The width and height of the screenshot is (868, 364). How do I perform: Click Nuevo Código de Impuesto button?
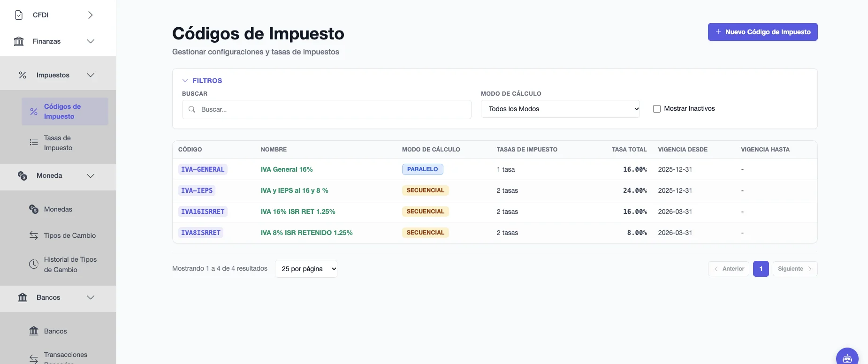(x=762, y=32)
